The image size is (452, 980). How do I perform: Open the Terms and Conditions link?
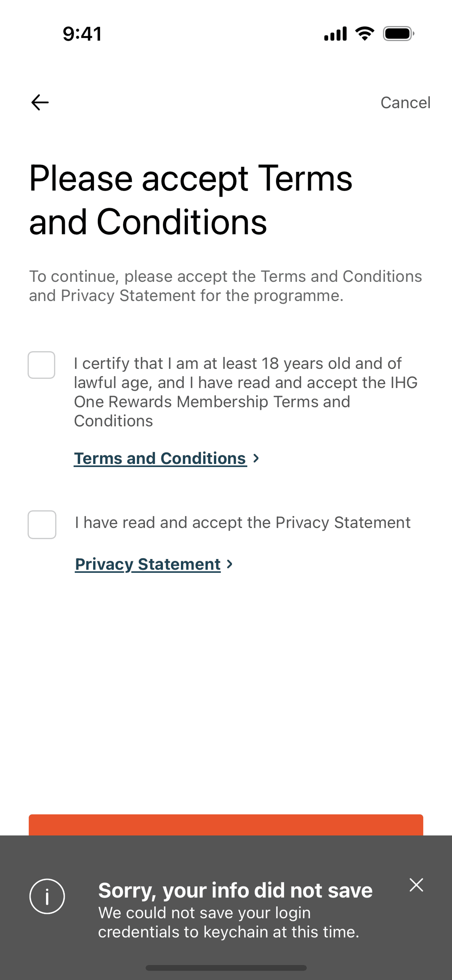[160, 458]
